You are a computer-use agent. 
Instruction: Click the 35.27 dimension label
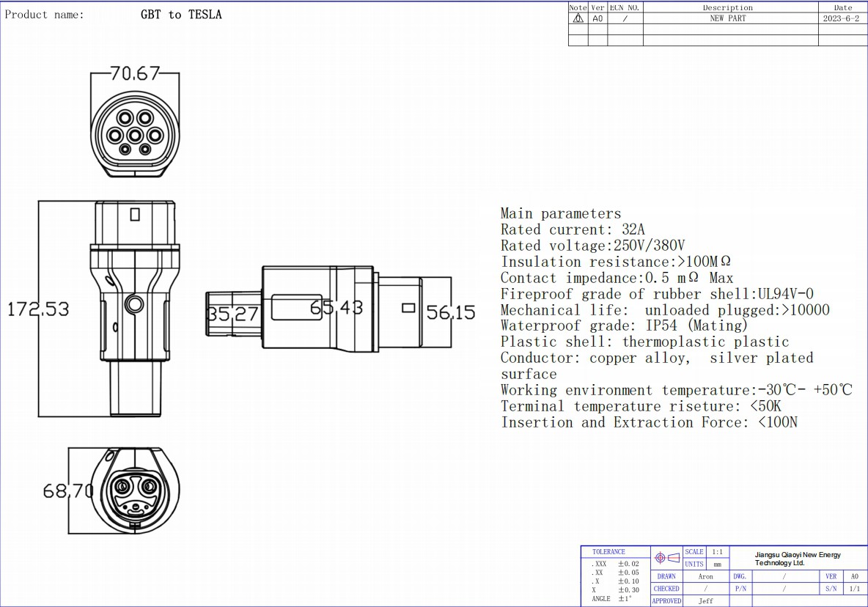(232, 314)
